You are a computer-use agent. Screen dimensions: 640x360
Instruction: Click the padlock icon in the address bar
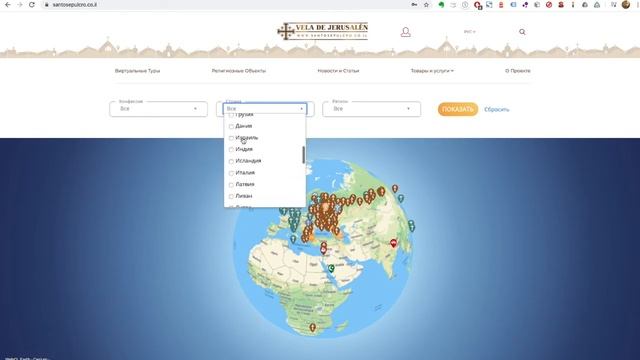click(47, 5)
